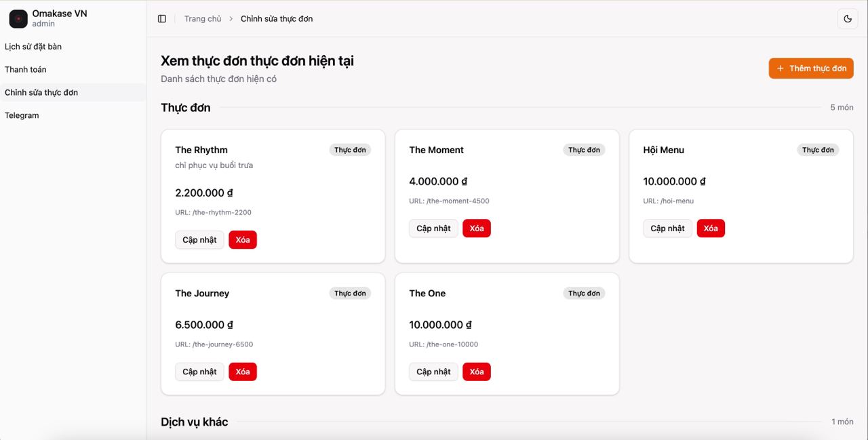Click Cập nhật on The Moment card

point(433,228)
